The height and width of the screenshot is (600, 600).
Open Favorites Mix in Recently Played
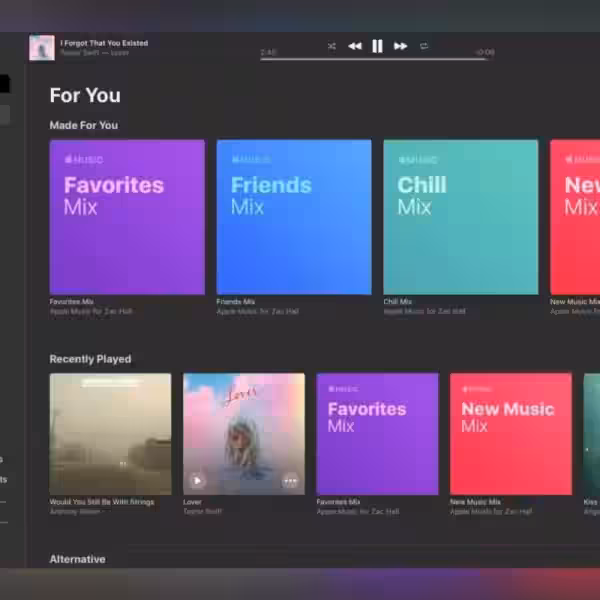coord(377,434)
